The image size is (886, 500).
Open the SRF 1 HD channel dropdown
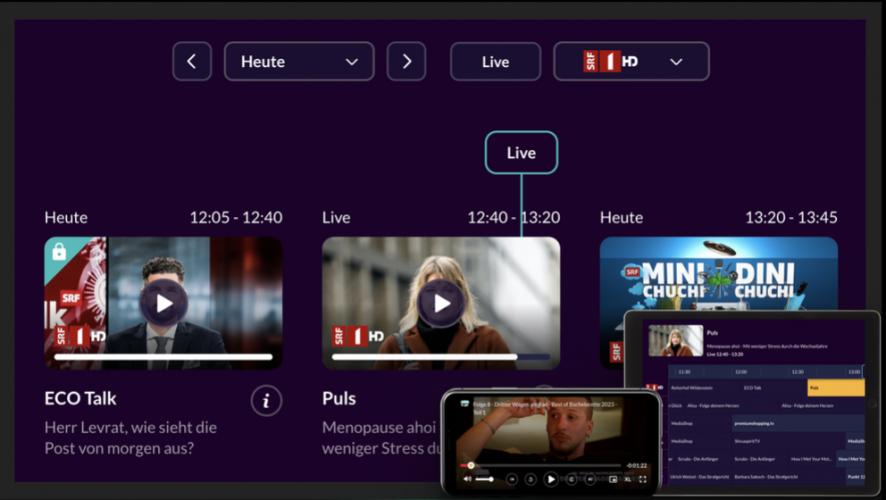coord(631,61)
